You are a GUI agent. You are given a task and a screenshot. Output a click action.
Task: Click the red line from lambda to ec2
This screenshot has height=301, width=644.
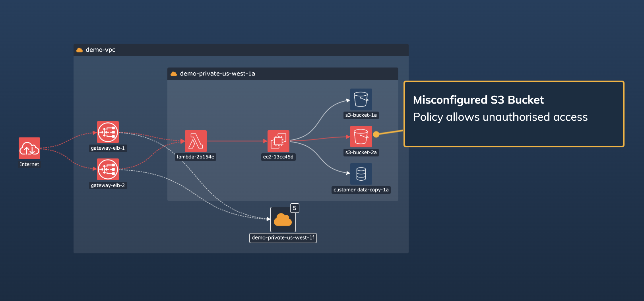pos(237,141)
